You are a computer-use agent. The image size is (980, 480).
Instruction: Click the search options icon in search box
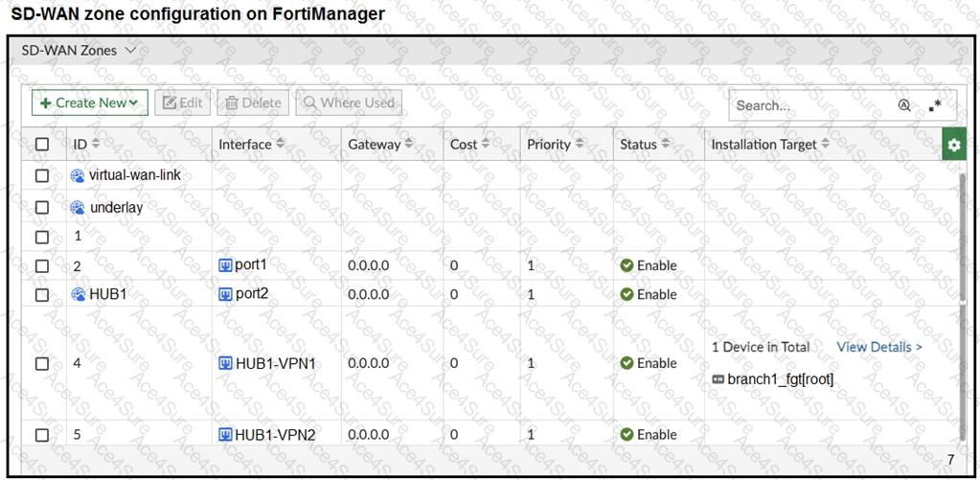click(903, 105)
